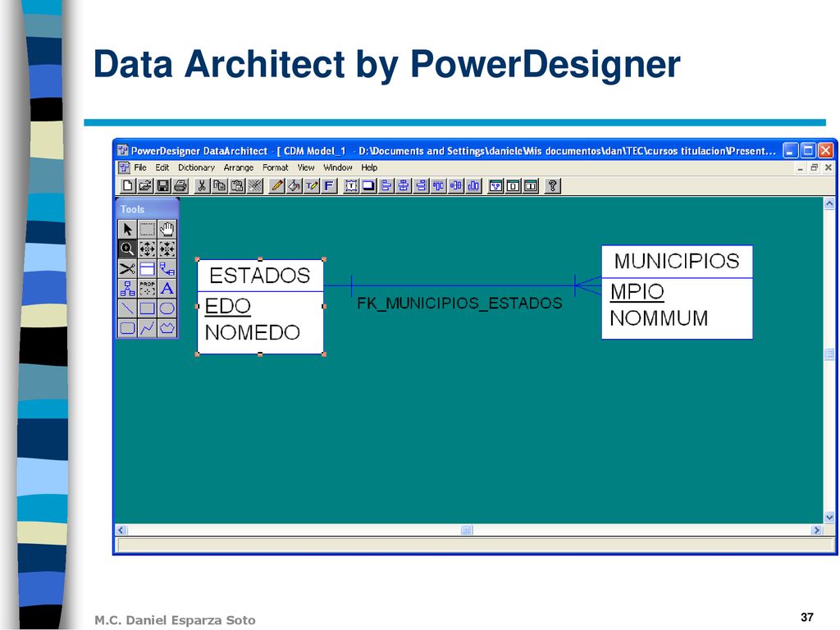The width and height of the screenshot is (840, 630).
Task: Save the model using the floppy disk icon
Action: [x=163, y=186]
